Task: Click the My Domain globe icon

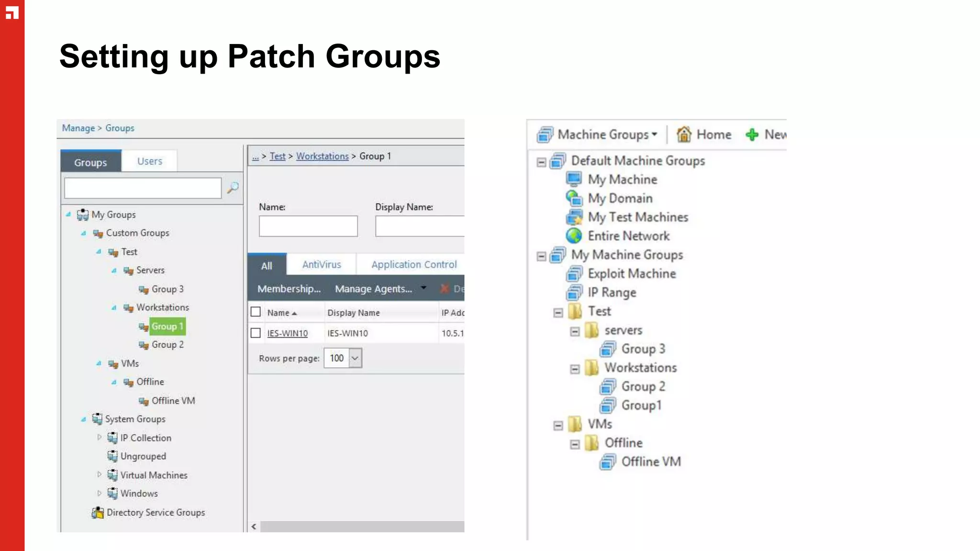Action: 574,198
